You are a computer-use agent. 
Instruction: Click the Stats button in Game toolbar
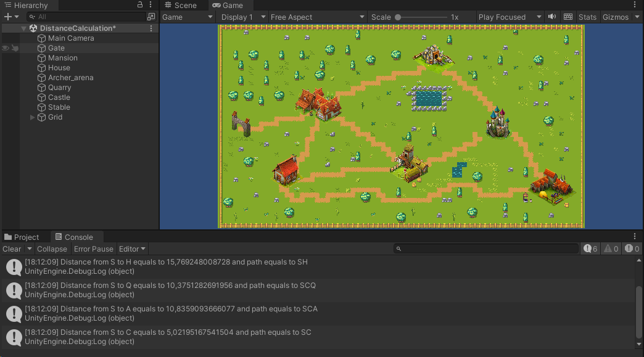coord(587,17)
